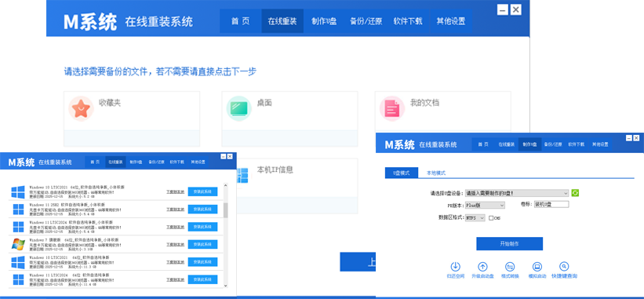Viewport: 644px width, 299px height.
Task: Click the 开始制作 button
Action: click(509, 243)
